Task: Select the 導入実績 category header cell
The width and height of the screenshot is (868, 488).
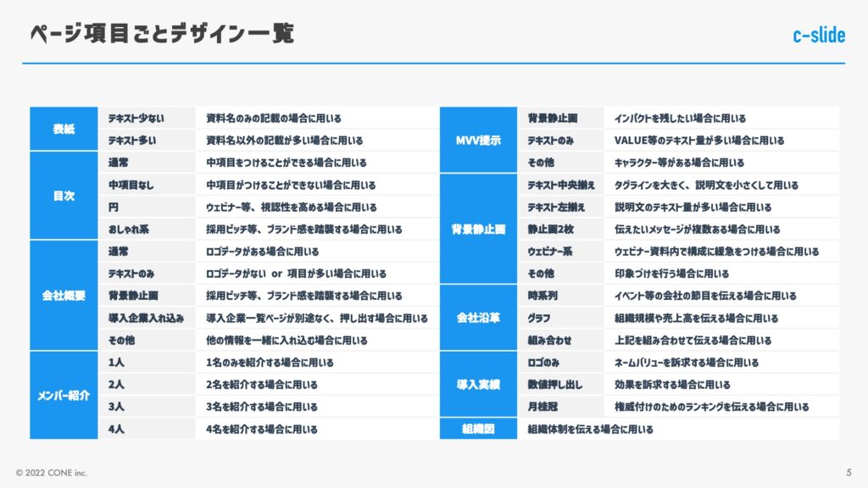Action: coord(478,384)
